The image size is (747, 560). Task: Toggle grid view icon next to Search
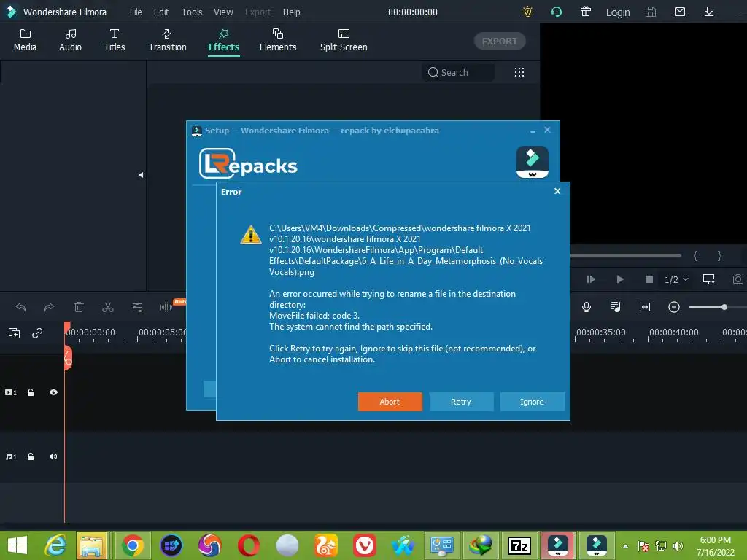pyautogui.click(x=519, y=72)
